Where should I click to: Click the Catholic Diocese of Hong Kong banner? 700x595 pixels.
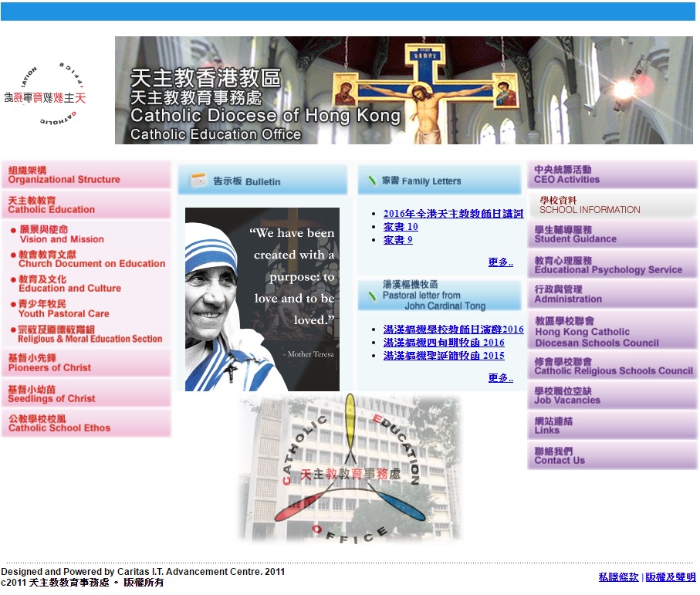(404, 90)
